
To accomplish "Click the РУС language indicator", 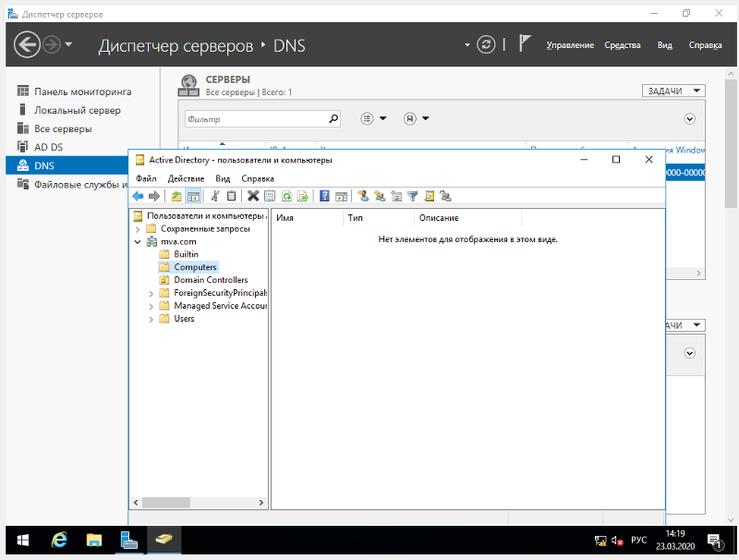I will 638,541.
